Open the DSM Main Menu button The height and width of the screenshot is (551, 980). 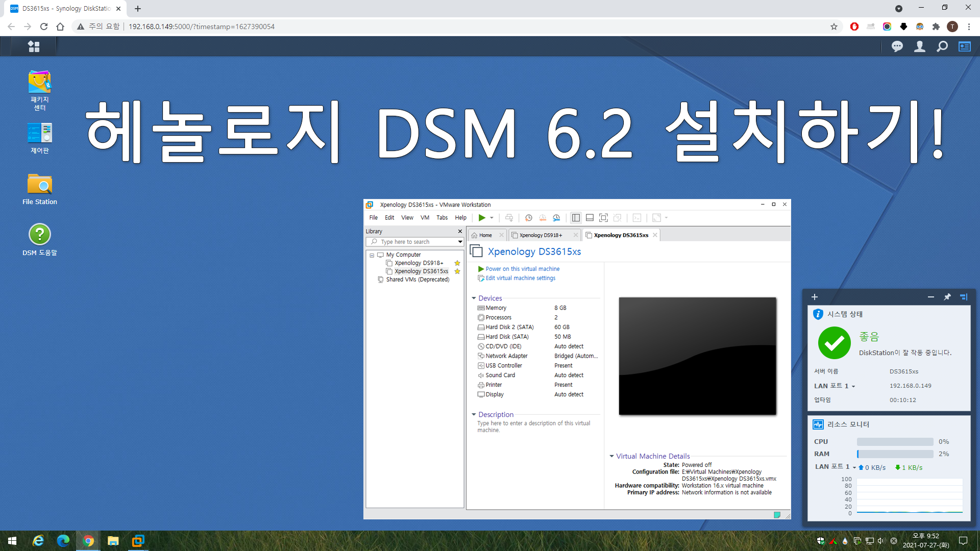pos(34,46)
